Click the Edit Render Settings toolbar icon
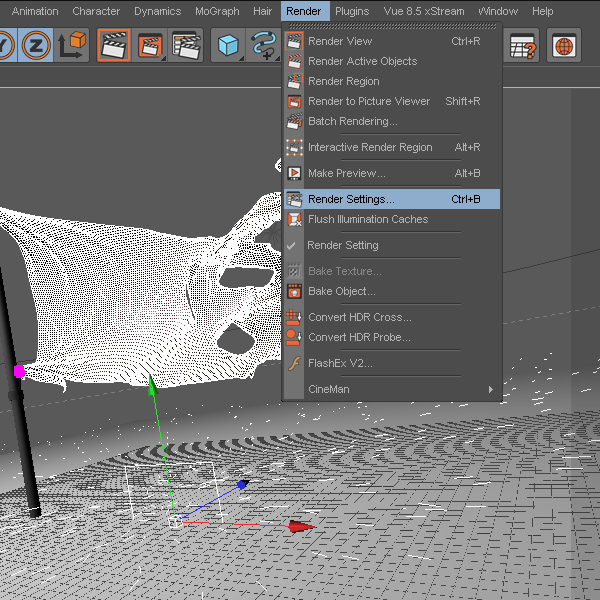The image size is (600, 600). [186, 45]
